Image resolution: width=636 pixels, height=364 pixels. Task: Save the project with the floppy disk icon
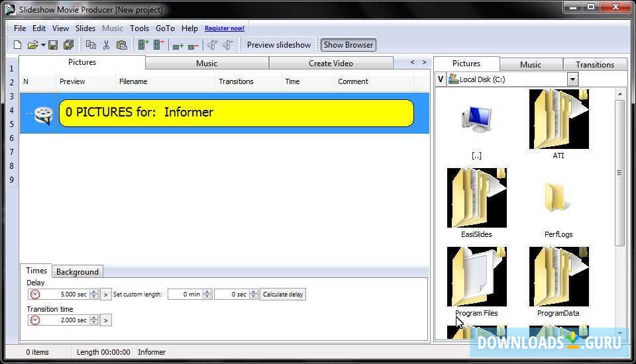(53, 45)
